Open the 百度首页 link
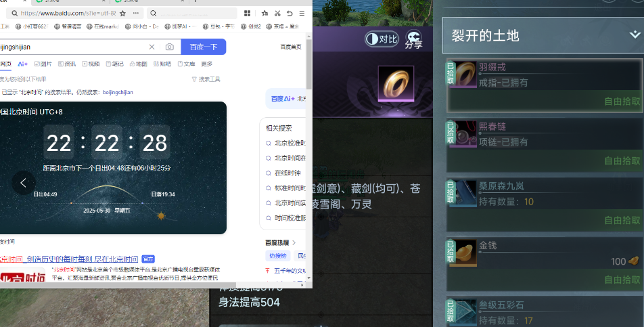This screenshot has height=327, width=644. 291,47
